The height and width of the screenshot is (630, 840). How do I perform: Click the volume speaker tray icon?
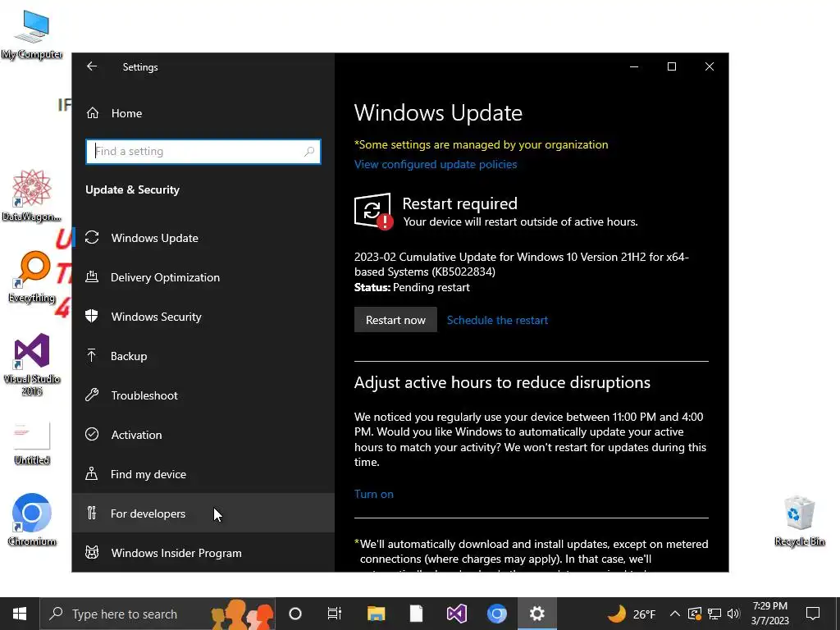[x=733, y=614]
